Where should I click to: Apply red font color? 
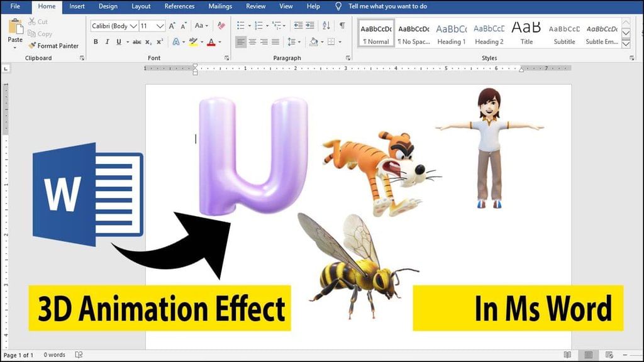(211, 42)
